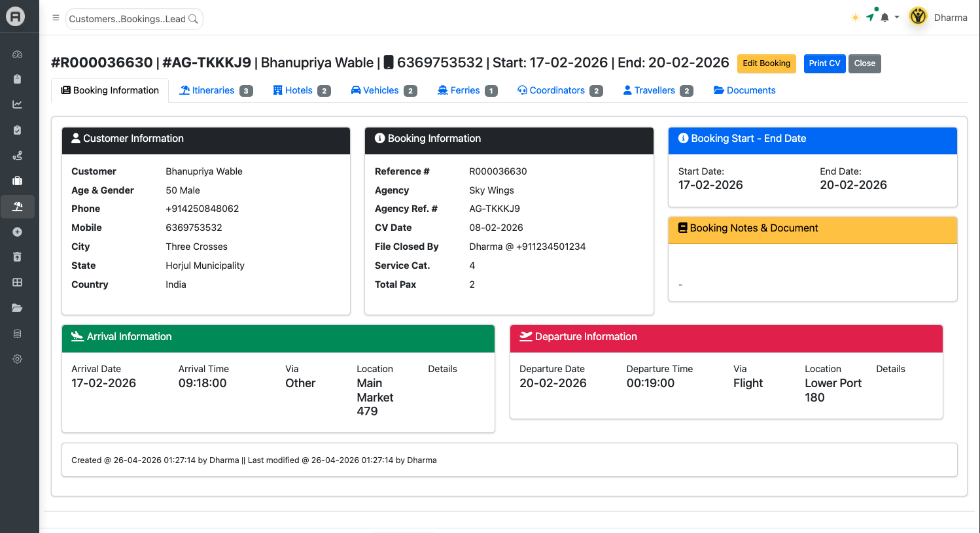Click the customer name Bhanupriya Wable value

click(x=204, y=171)
